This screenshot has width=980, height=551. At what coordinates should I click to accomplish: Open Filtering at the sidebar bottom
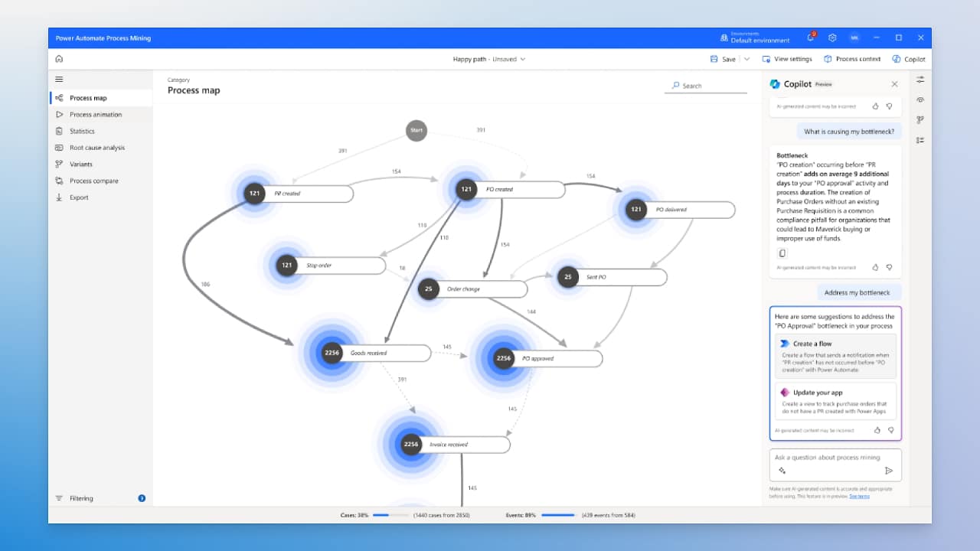tap(101, 498)
